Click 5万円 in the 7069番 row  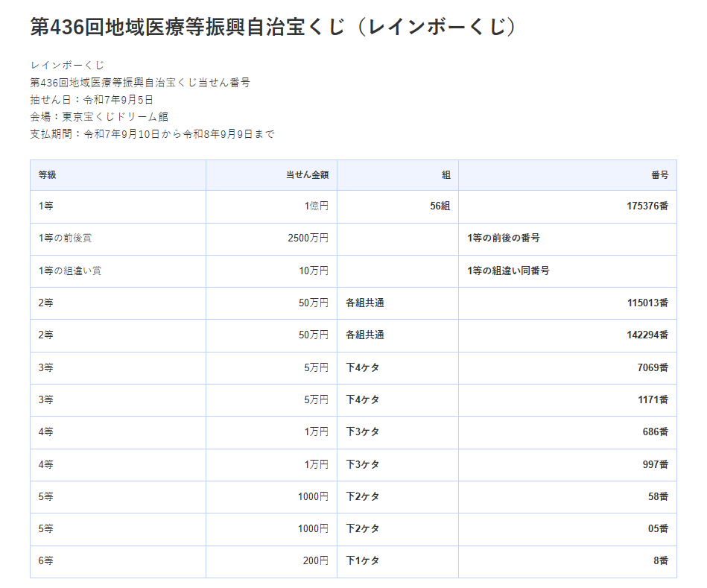point(317,367)
